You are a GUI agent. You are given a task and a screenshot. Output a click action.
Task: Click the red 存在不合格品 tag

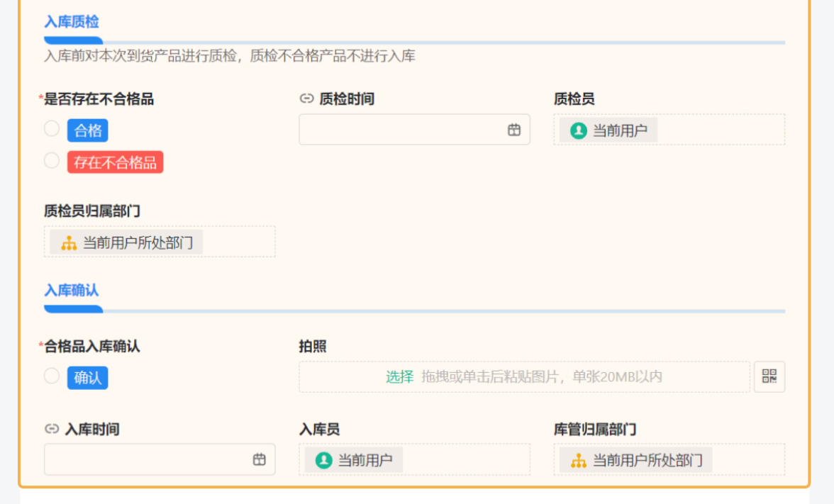pos(115,162)
